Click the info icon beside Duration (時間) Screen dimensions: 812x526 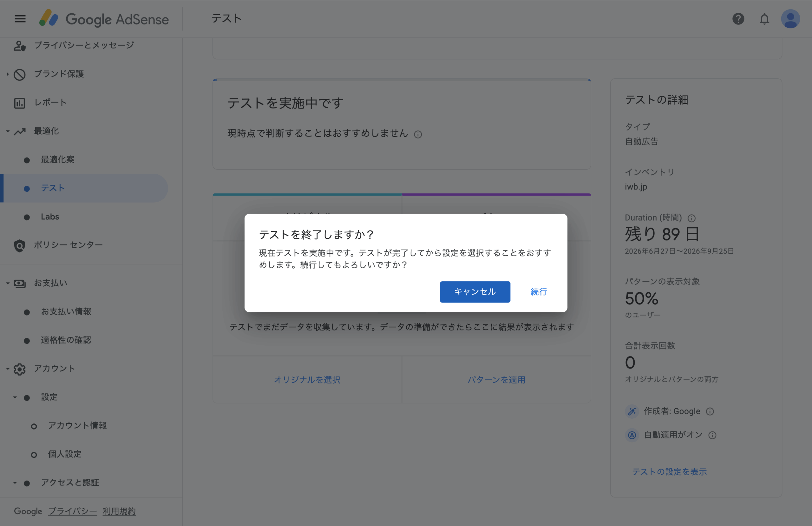coord(691,218)
